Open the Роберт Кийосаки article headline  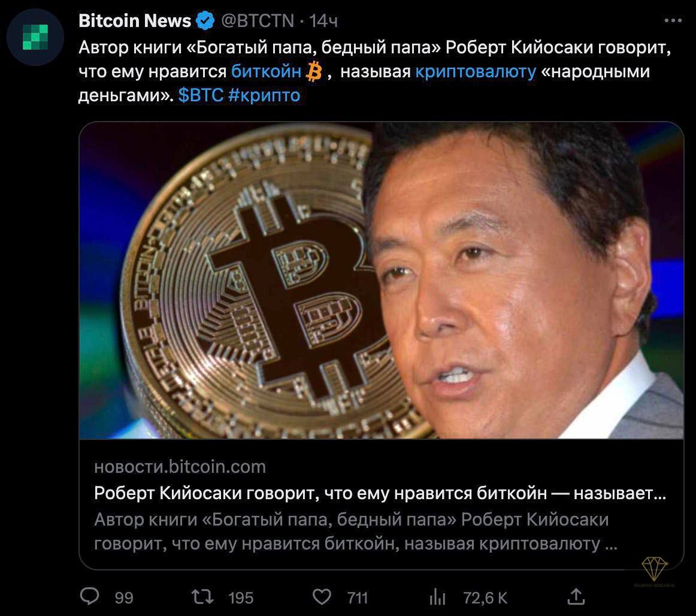(380, 493)
